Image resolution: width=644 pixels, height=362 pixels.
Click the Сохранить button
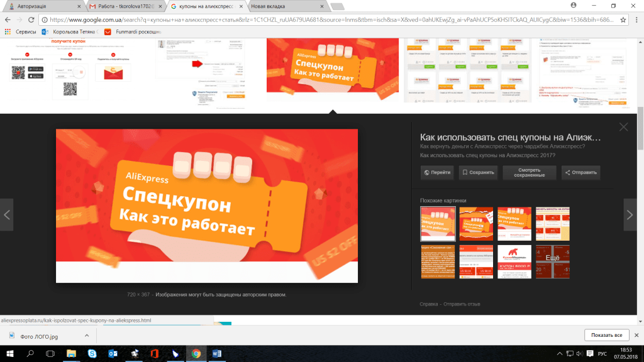478,172
